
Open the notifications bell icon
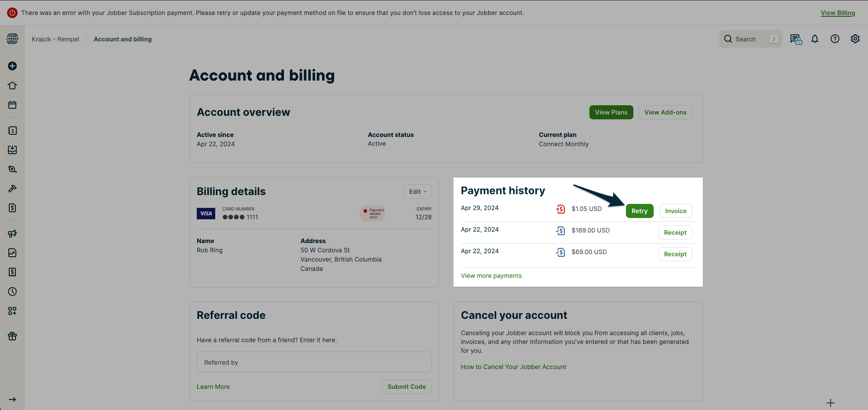point(815,39)
